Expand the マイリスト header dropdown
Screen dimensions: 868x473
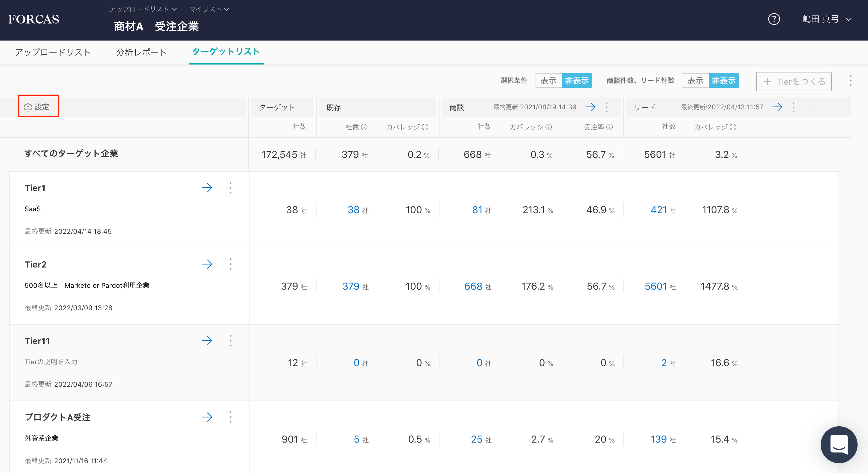(209, 9)
